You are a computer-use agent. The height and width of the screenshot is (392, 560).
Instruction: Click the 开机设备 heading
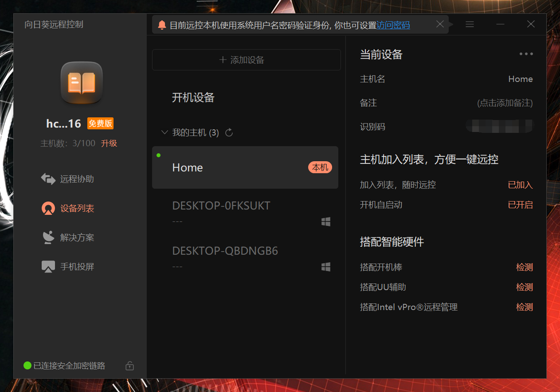coord(193,97)
